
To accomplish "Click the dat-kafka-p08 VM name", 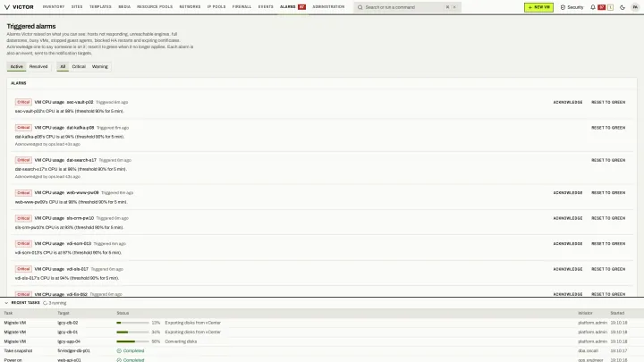I will pos(80,128).
